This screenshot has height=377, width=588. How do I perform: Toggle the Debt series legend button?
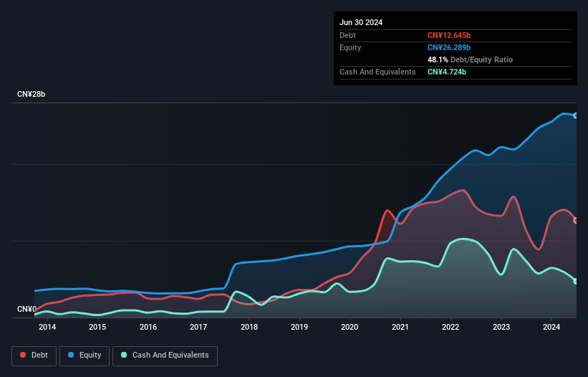click(34, 355)
